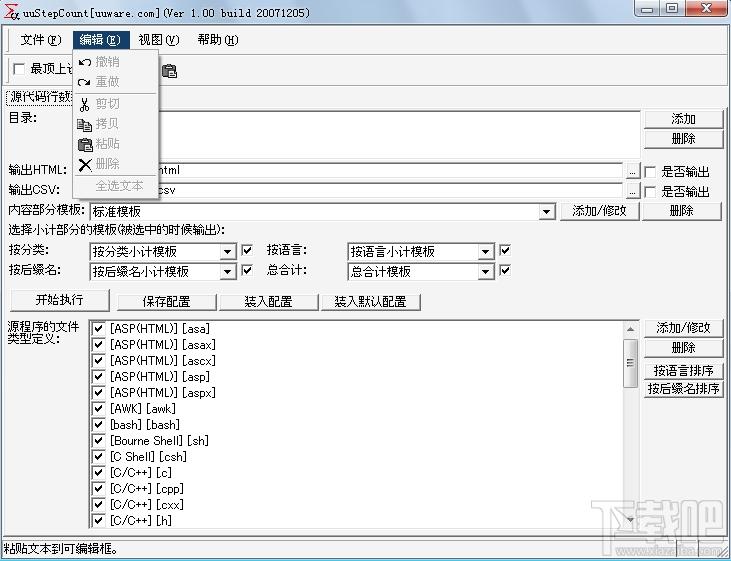Uncheck the 按语言 subtotal template checkbox

[505, 250]
